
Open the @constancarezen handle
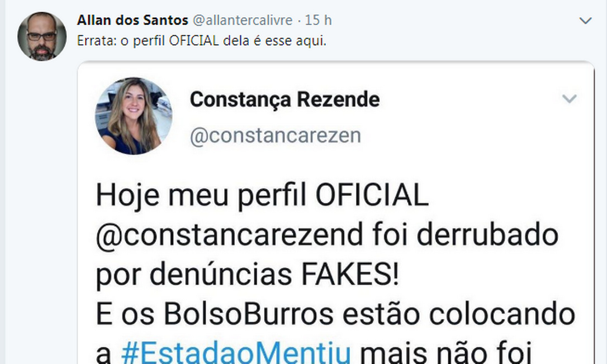pos(275,136)
